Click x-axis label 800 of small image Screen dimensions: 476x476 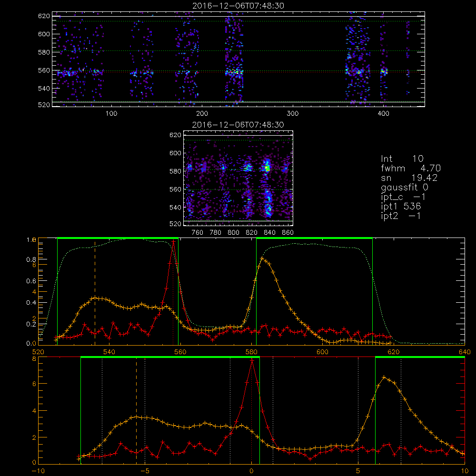pos(233,233)
